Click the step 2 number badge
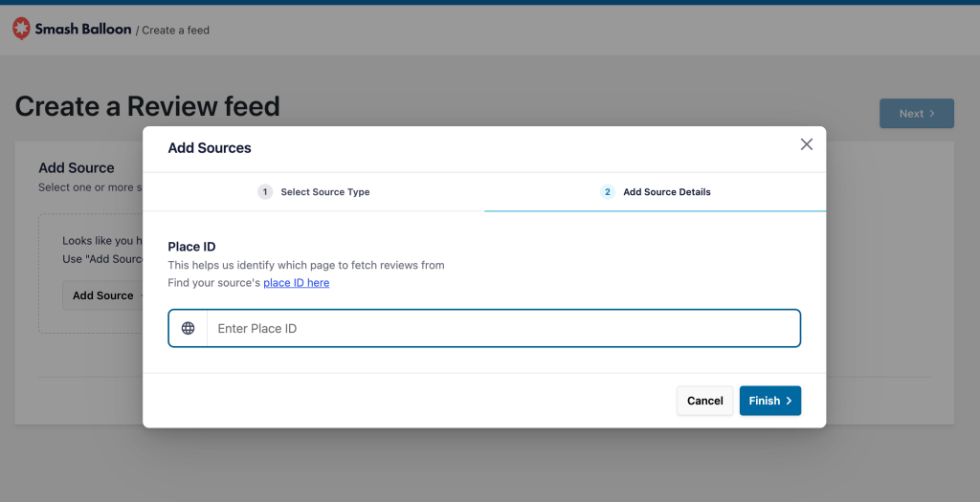This screenshot has width=980, height=502. click(x=608, y=191)
